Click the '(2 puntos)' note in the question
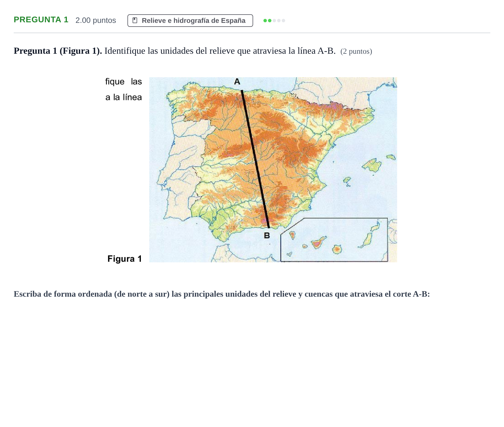504x427 pixels. click(356, 51)
